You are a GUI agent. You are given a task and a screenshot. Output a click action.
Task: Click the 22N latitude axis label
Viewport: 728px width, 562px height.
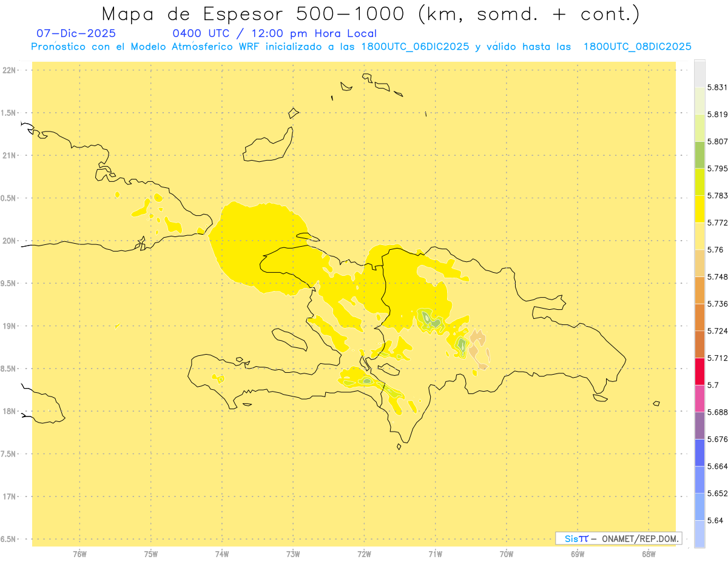point(10,70)
